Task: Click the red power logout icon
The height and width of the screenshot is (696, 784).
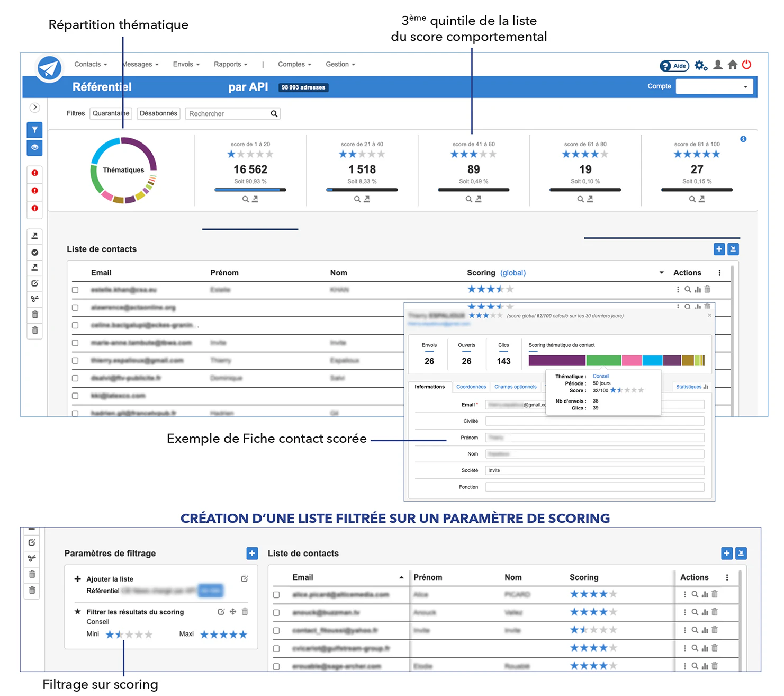Action: click(746, 65)
